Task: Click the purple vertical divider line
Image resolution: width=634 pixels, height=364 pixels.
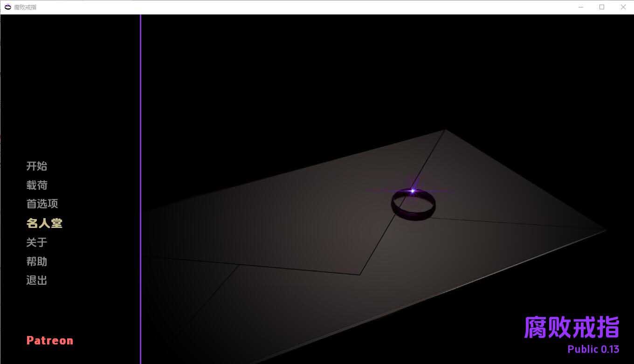Action: [140, 186]
